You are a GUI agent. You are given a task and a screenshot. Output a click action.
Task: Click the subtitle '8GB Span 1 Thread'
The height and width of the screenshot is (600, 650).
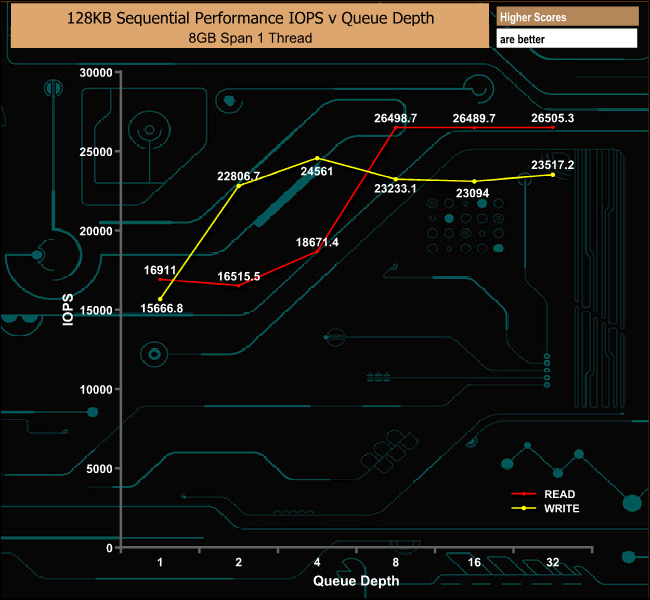[x=250, y=38]
